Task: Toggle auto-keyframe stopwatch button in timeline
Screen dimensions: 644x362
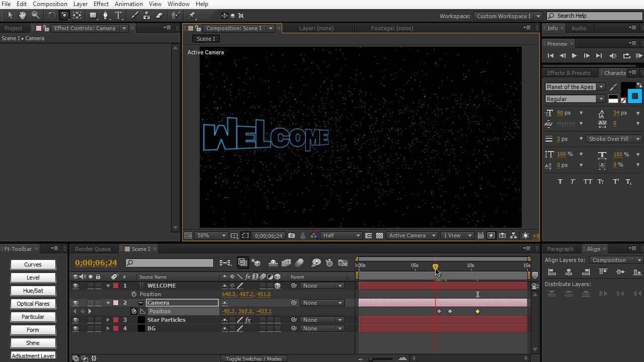Action: point(329,262)
